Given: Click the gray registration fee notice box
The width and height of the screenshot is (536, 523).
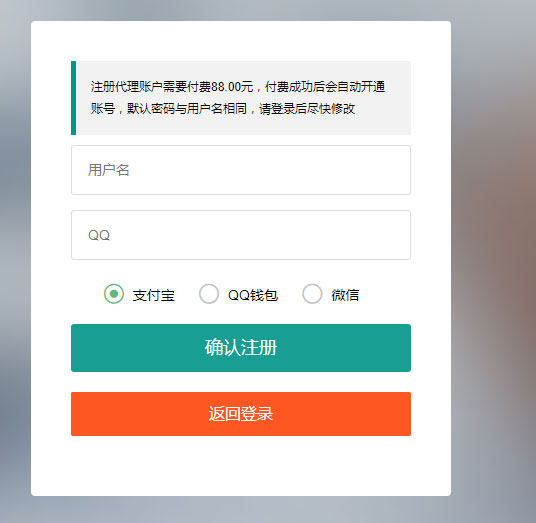Looking at the screenshot, I should 241,98.
